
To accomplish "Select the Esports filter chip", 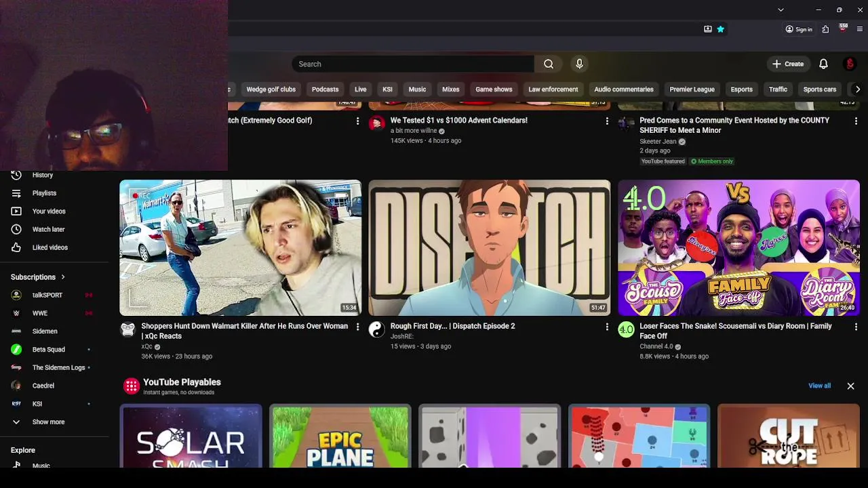I will 741,89.
